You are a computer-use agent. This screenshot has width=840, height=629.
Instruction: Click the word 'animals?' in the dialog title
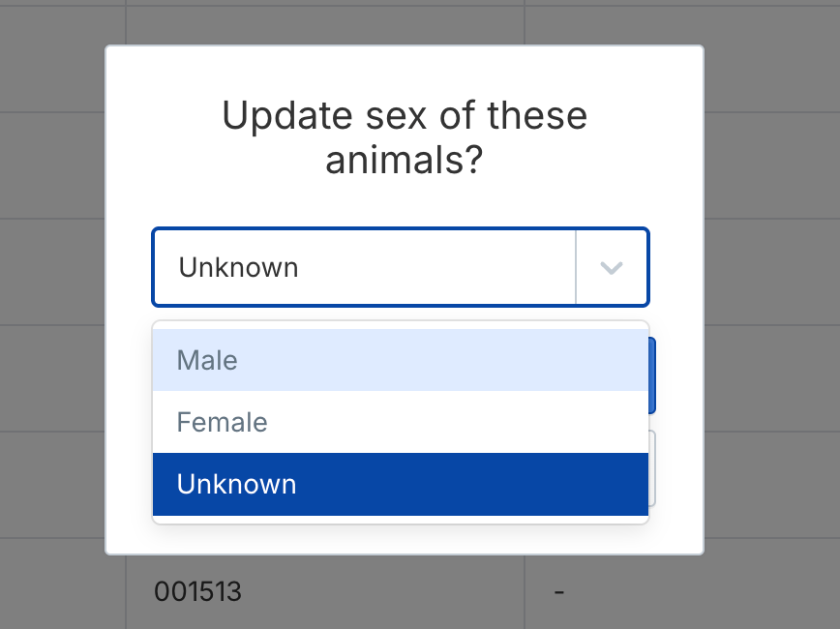[x=405, y=161]
